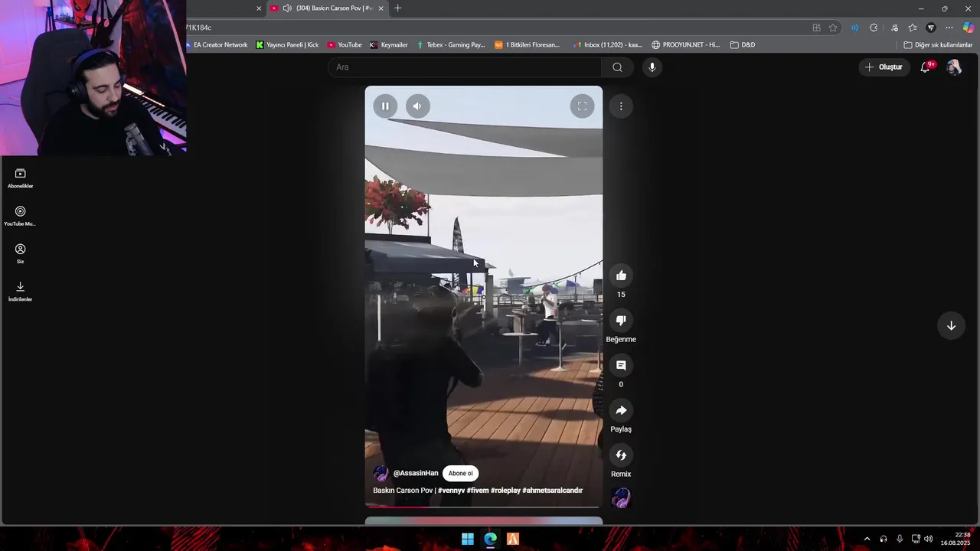This screenshot has width=980, height=551.
Task: Enter fullscreen mode for the Short
Action: (x=582, y=106)
